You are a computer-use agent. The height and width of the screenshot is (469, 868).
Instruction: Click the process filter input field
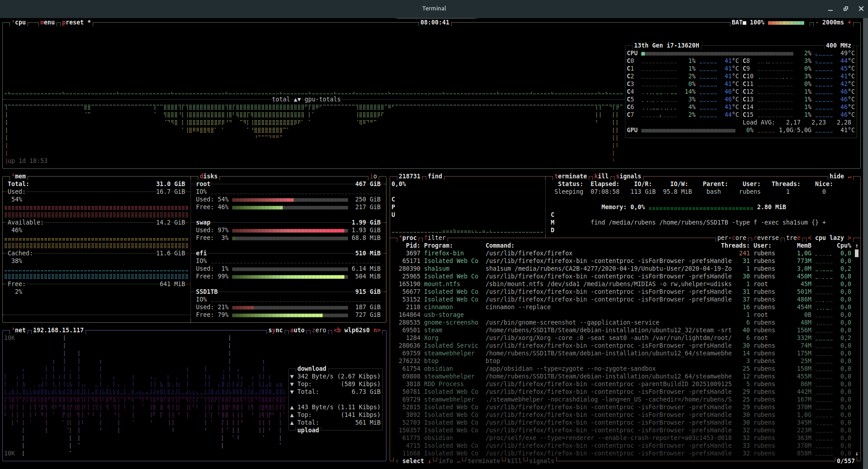(435, 238)
